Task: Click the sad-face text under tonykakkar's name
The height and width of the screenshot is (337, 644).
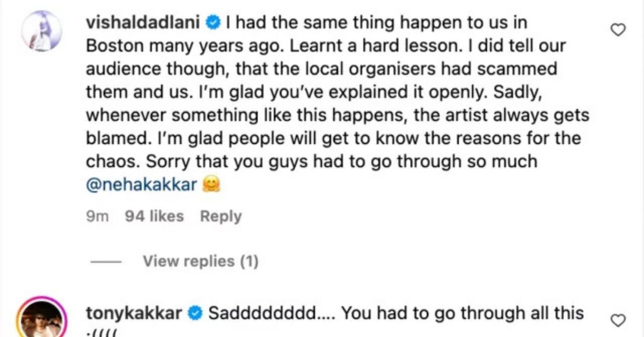Action: pos(101,333)
